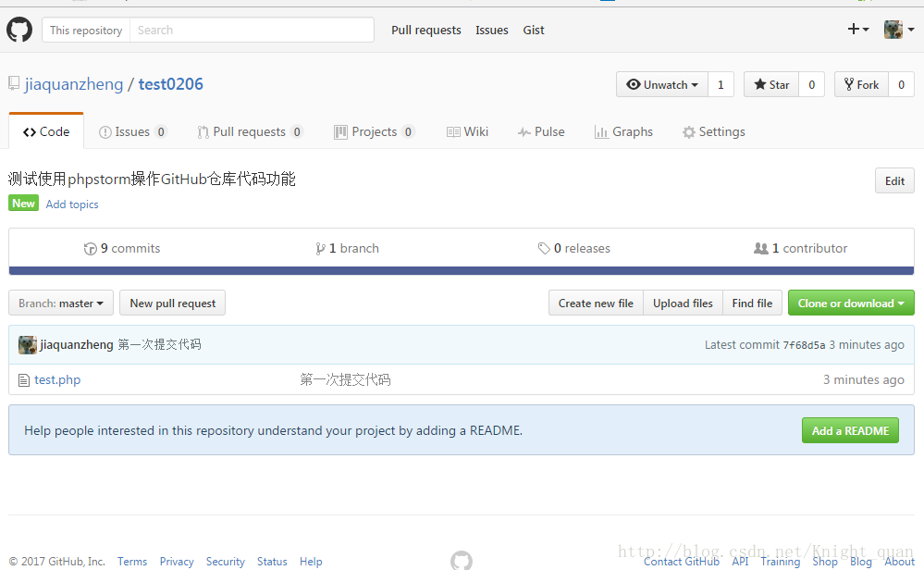Image resolution: width=924 pixels, height=570 pixels.
Task: Expand the Branch: master dropdown
Action: [x=61, y=303]
